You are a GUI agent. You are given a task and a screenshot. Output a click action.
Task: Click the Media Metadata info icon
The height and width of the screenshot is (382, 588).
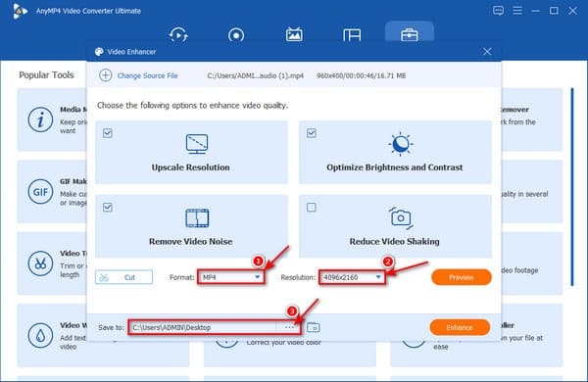pos(40,119)
